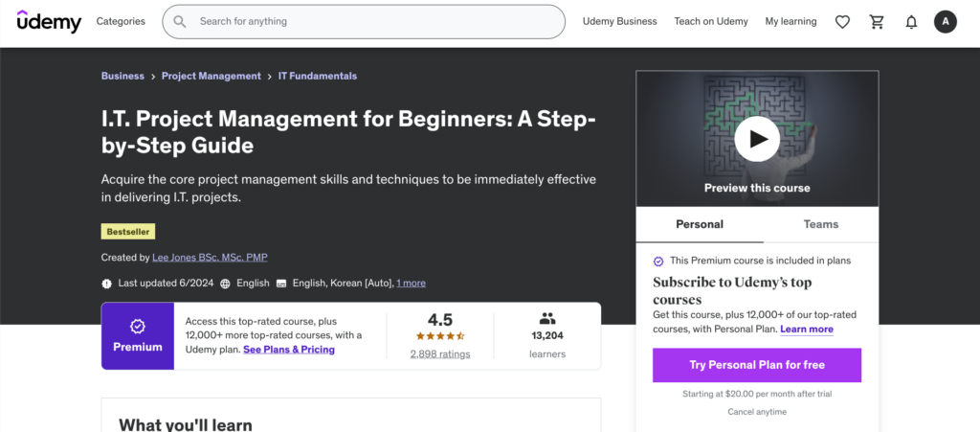This screenshot has height=432, width=980.
Task: Click Try Personal Plan for free
Action: [756, 365]
